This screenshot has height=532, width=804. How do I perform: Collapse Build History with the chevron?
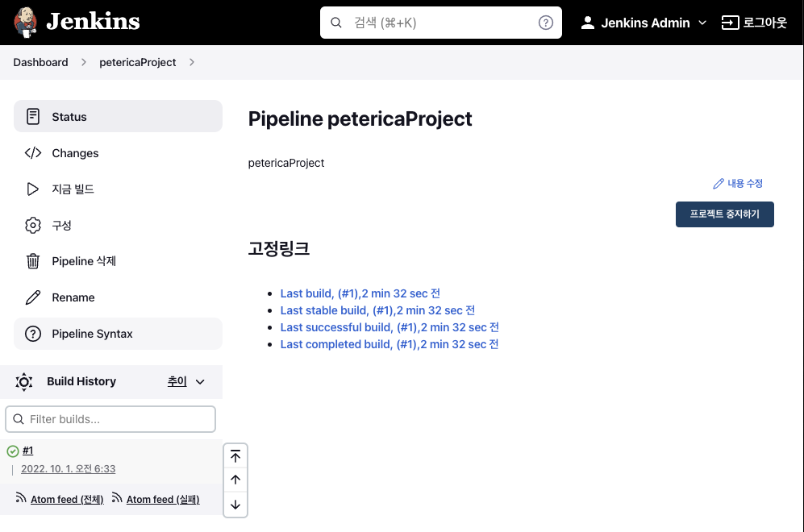[200, 382]
